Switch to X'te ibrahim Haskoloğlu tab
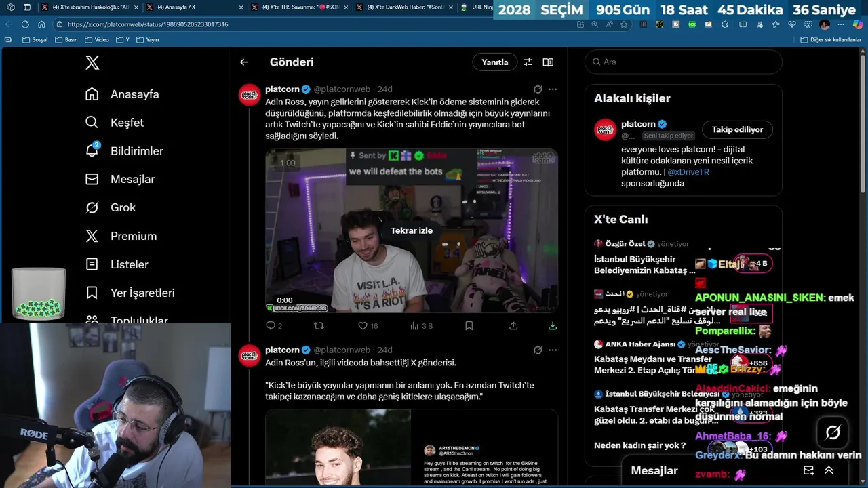Image resolution: width=868 pixels, height=488 pixels. (90, 7)
